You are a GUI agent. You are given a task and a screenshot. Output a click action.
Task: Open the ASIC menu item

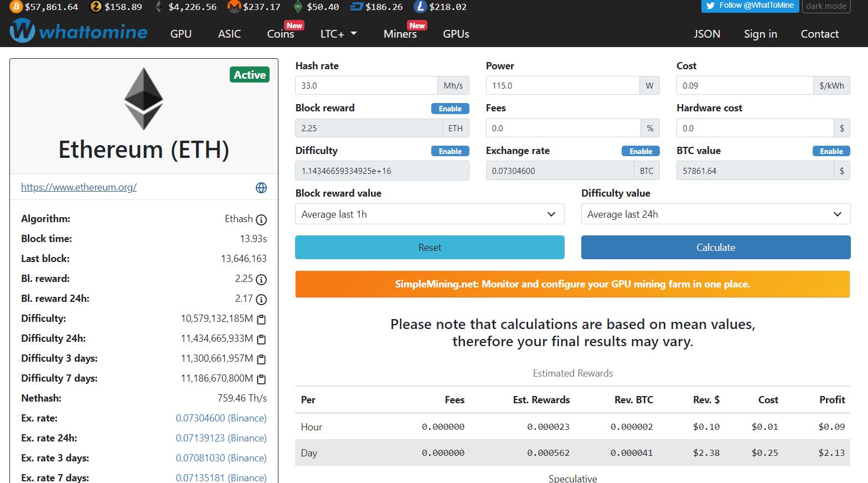229,34
